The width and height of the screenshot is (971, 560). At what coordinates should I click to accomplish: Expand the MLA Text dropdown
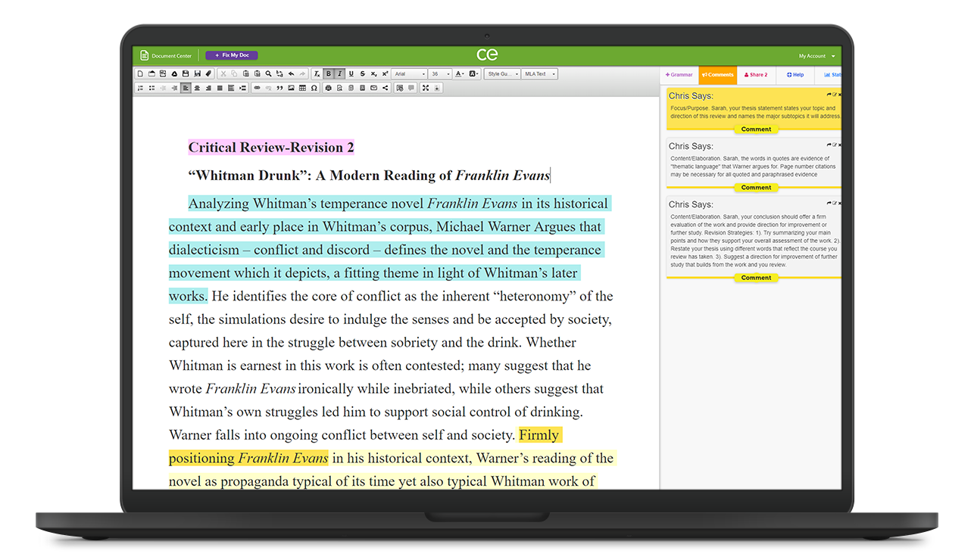539,74
